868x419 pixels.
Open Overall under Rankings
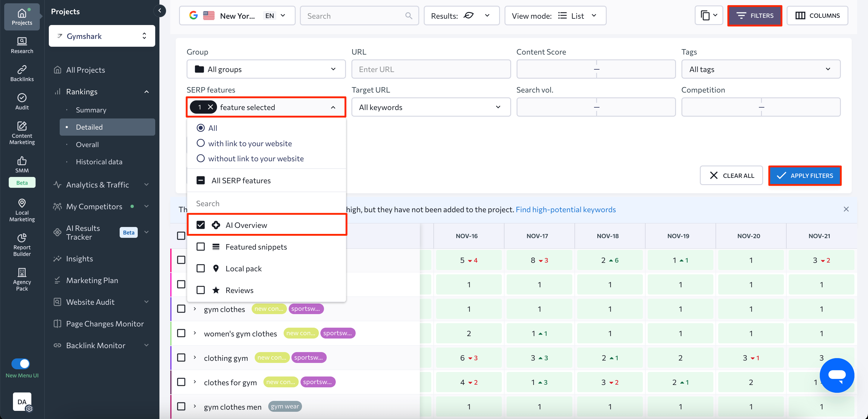pyautogui.click(x=87, y=144)
